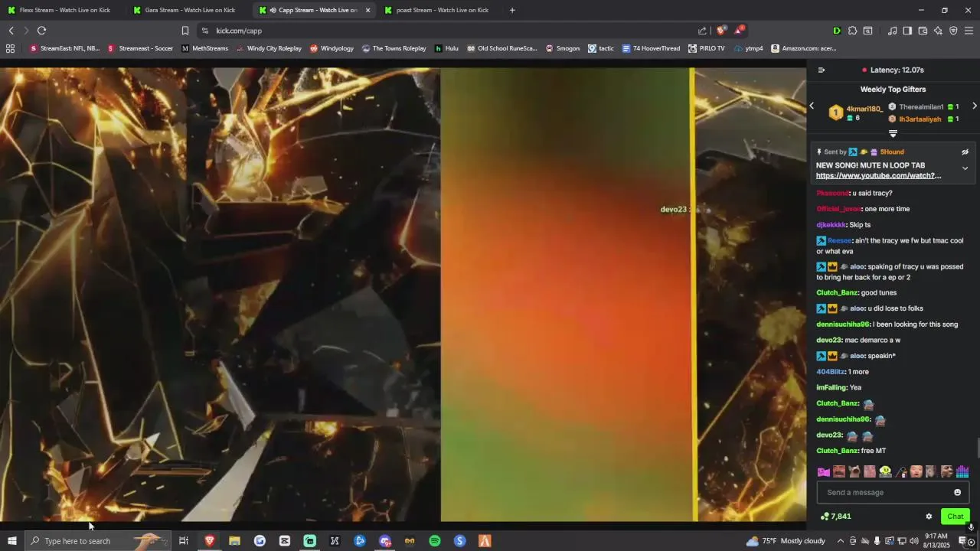Viewport: 980px width, 551px height.
Task: Open the Smogon bookmark
Action: tap(562, 48)
